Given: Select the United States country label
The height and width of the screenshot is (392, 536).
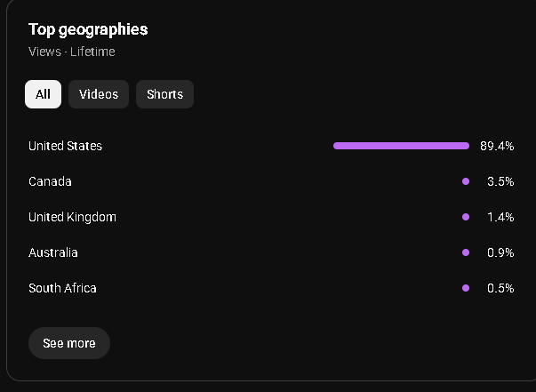Looking at the screenshot, I should (x=65, y=146).
